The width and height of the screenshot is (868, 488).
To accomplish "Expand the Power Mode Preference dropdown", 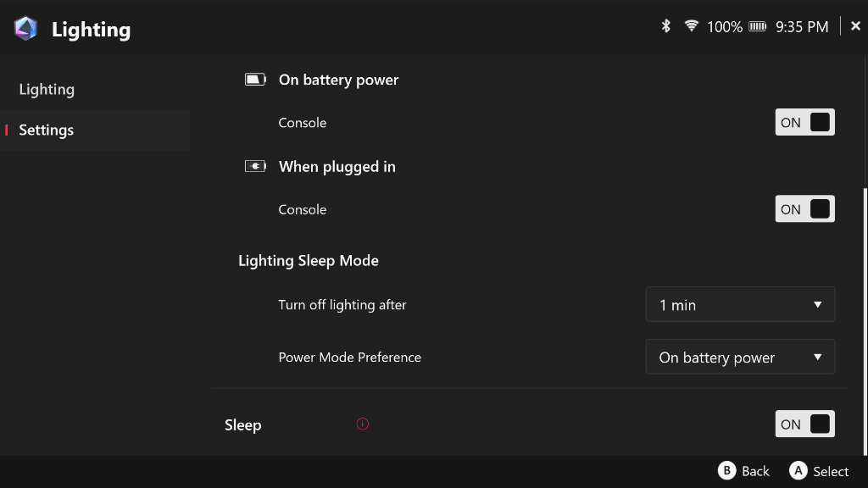I will pos(740,358).
